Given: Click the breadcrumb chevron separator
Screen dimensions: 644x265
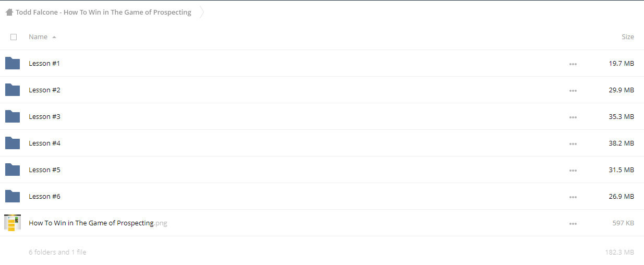Looking at the screenshot, I should tap(201, 12).
